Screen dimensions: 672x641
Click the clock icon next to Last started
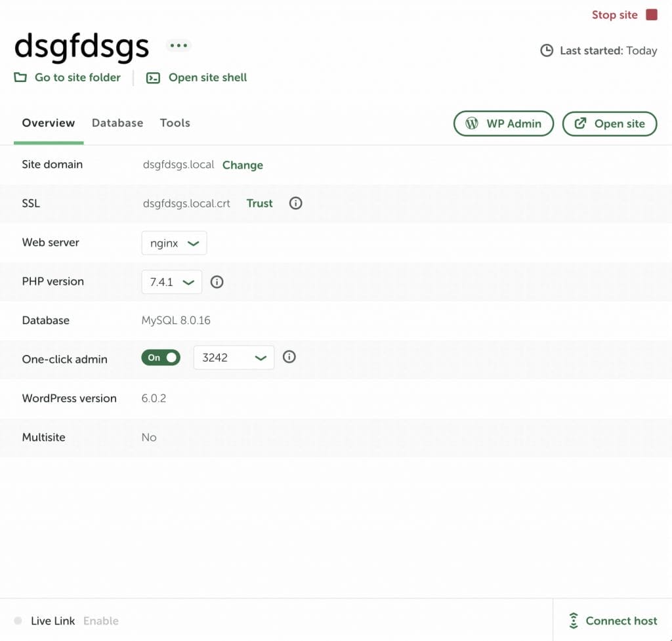(x=547, y=51)
